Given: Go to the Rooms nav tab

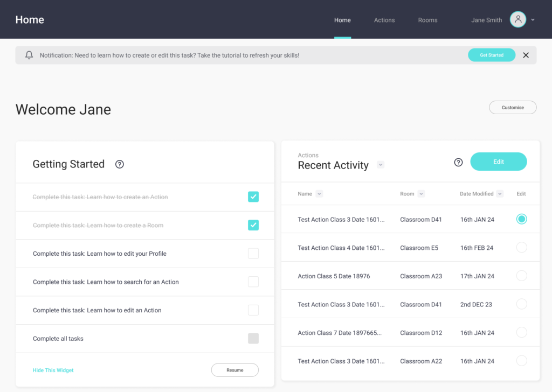Looking at the screenshot, I should pos(427,20).
